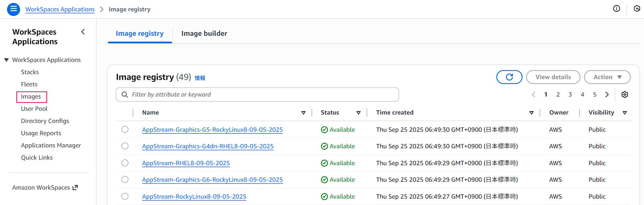Viewport: 644px width, 205px height.
Task: Select radio for AppStream-RockyLinux8-09-05-2025
Action: click(125, 196)
